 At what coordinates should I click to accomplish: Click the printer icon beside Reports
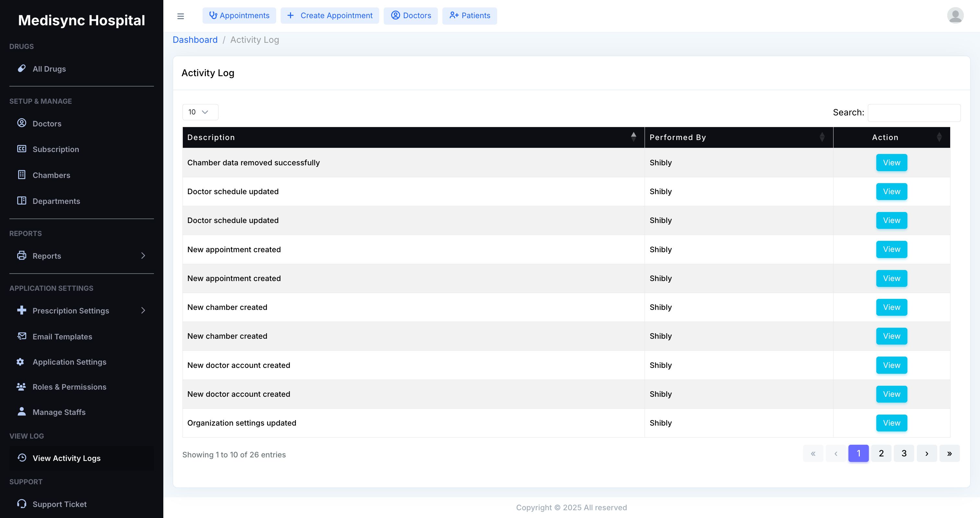pyautogui.click(x=22, y=255)
